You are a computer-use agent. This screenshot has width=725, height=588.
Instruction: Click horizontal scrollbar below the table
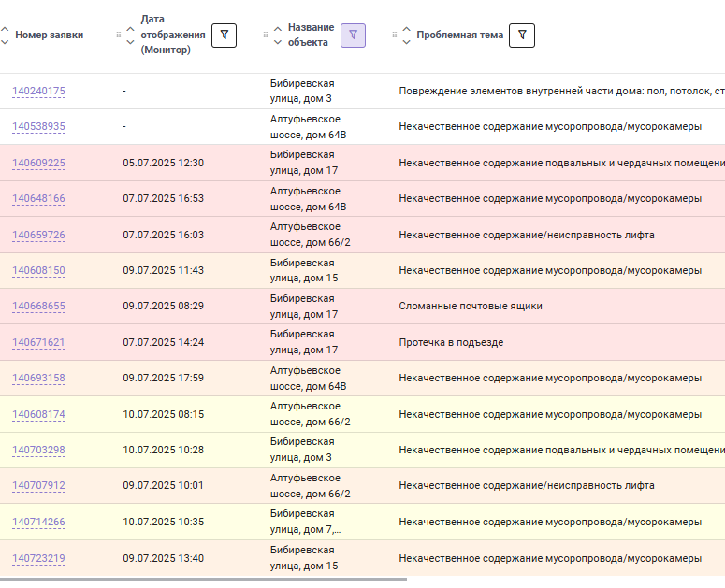click(x=203, y=579)
